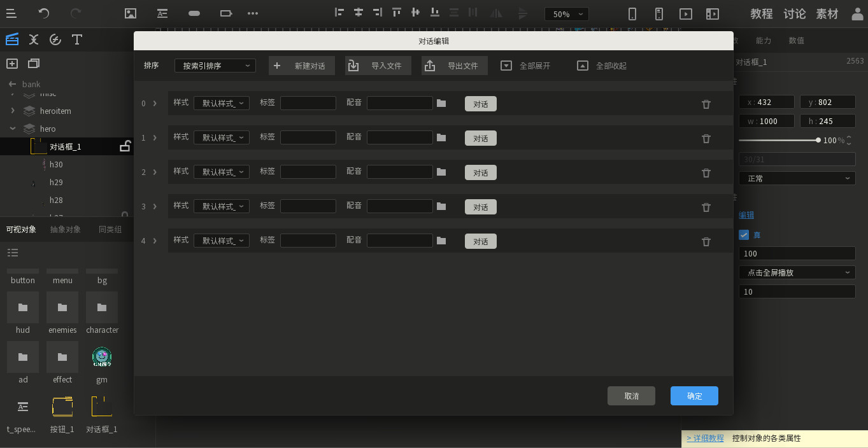The height and width of the screenshot is (448, 868).
Task: Delete dialog row 0 using its trash icon
Action: point(706,104)
